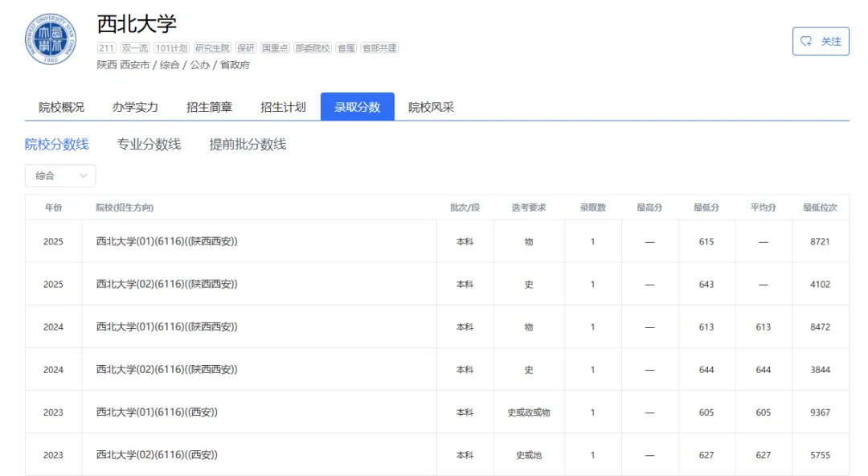The width and height of the screenshot is (868, 476).
Task: Click the lowest rank 5755 cell
Action: coord(820,455)
